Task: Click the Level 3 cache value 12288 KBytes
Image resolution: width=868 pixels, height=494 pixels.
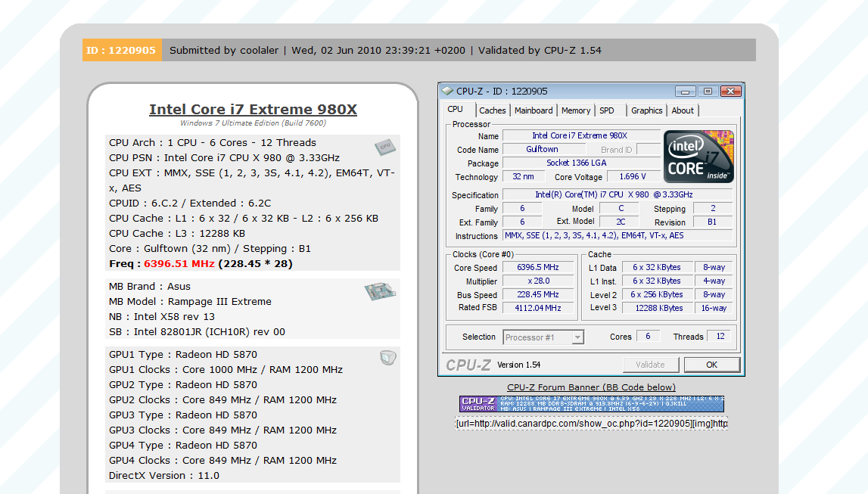Action: click(658, 308)
